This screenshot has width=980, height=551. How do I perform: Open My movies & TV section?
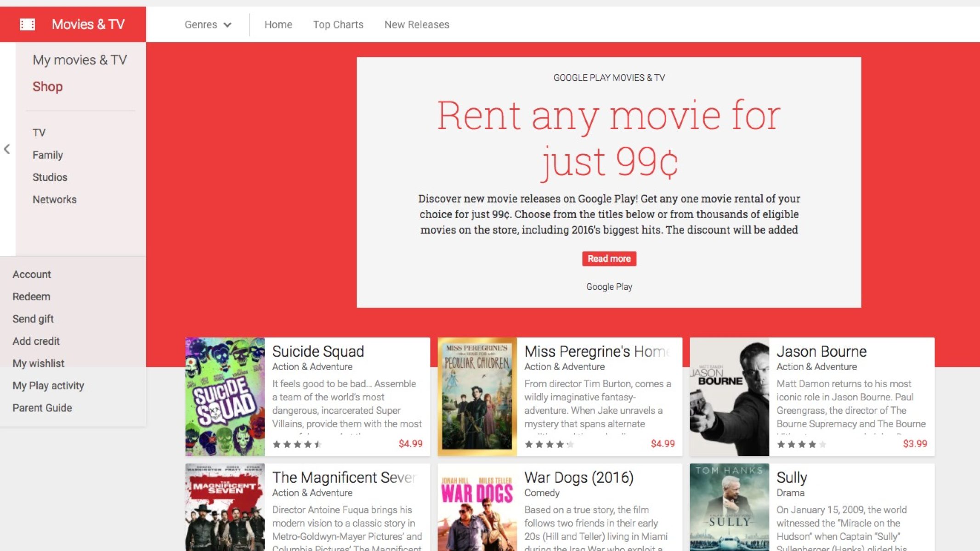pyautogui.click(x=79, y=60)
